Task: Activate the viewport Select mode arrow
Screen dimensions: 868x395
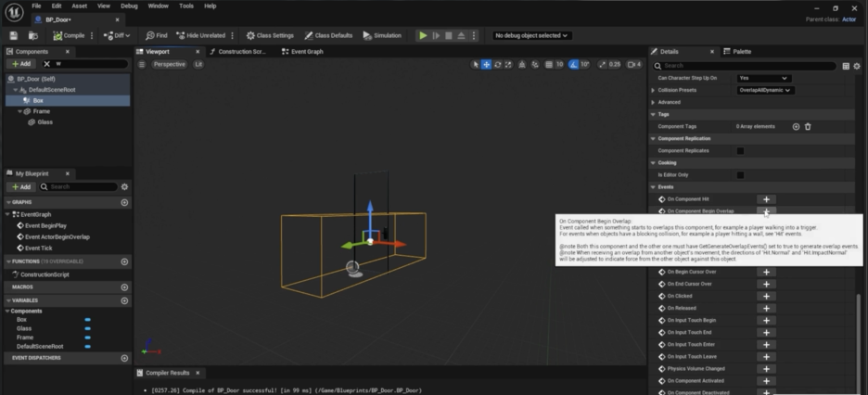Action: [x=475, y=65]
